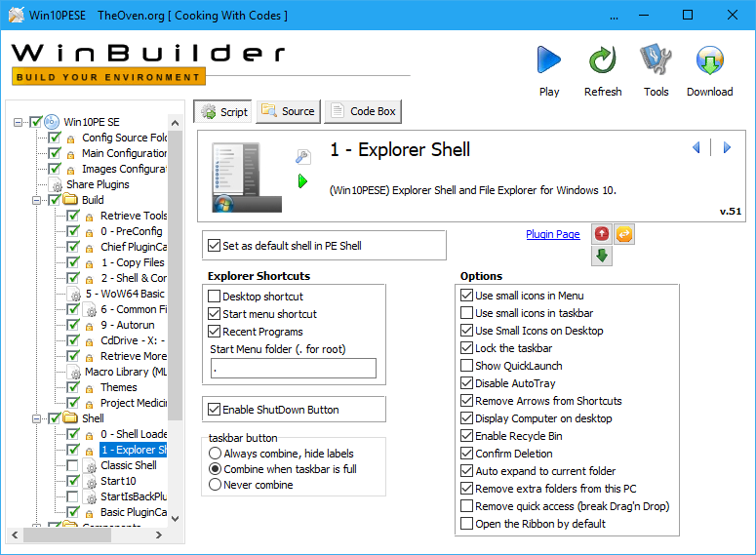756x555 pixels.
Task: Click tree horizontal scrollbar thumb
Action: coord(67,535)
